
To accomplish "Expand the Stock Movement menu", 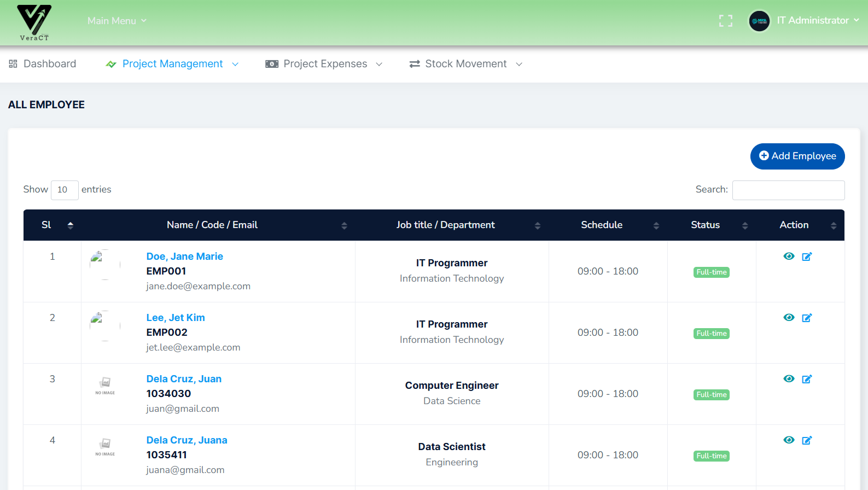I will click(465, 64).
